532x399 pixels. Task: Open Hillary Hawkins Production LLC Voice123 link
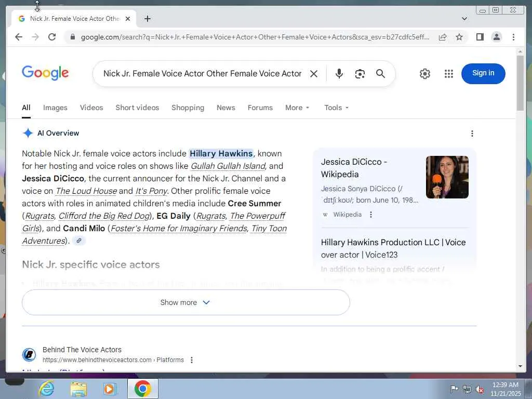coord(393,248)
